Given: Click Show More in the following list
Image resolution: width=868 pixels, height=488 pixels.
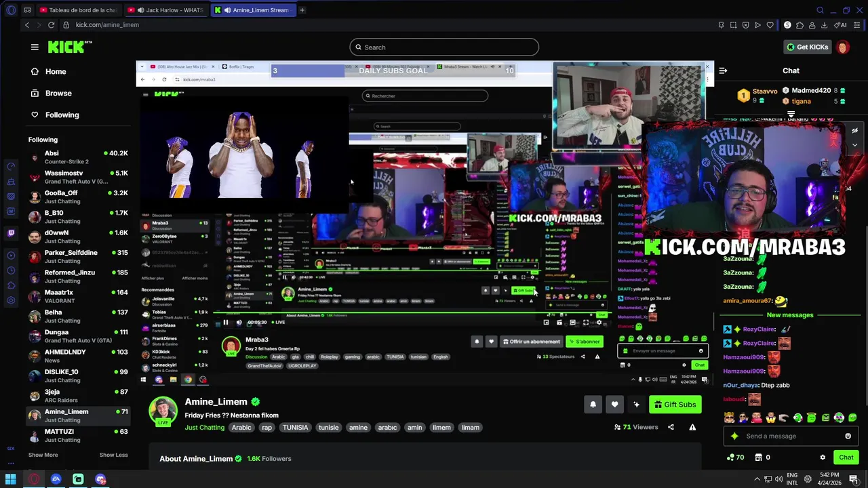Looking at the screenshot, I should [43, 455].
